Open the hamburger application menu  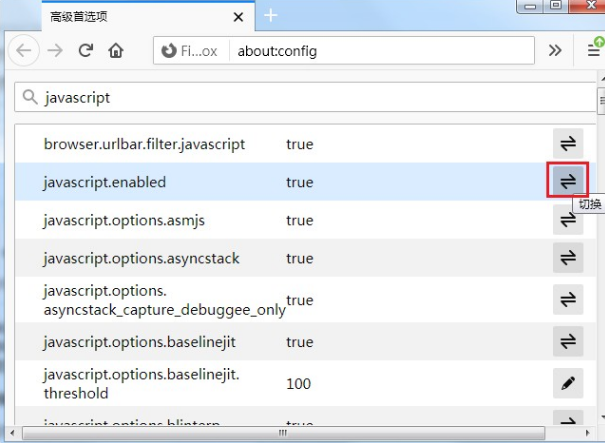click(x=593, y=50)
